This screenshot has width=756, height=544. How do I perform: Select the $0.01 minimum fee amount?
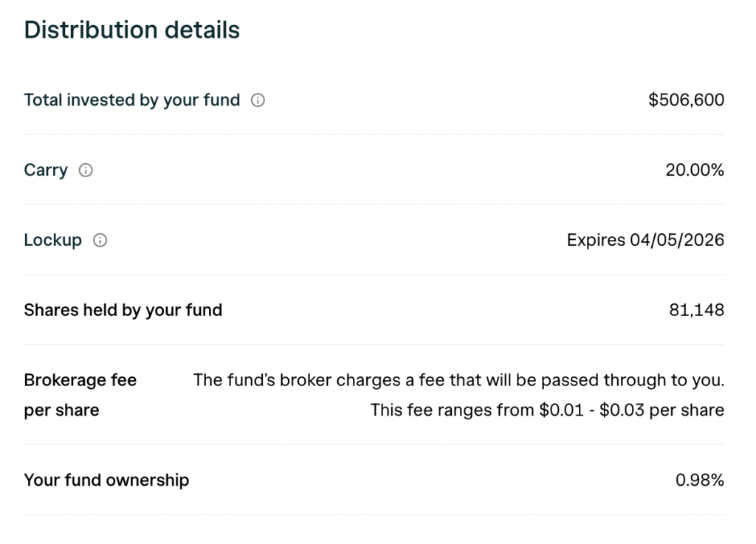click(x=560, y=410)
